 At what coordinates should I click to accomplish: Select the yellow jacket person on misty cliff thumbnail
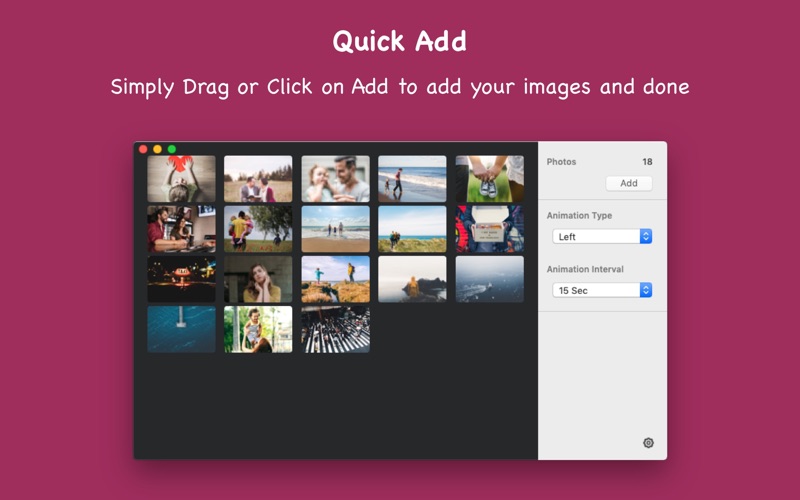pos(412,279)
